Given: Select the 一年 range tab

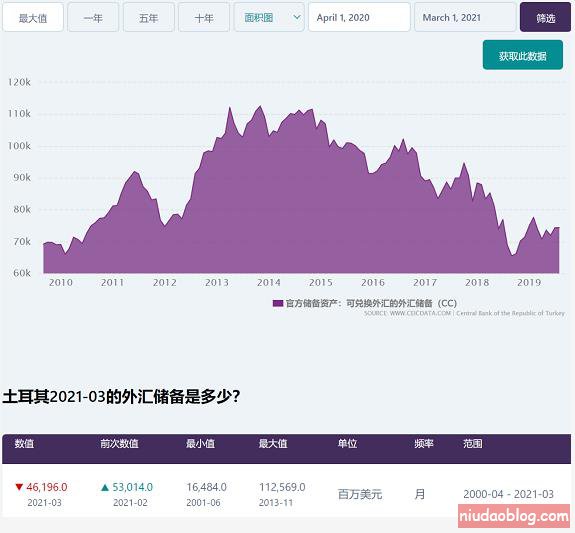Looking at the screenshot, I should pos(93,17).
